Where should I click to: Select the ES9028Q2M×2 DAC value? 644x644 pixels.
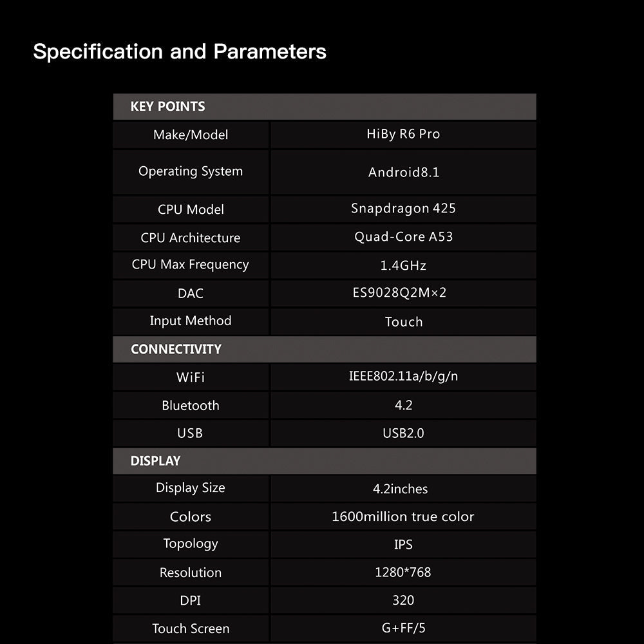(399, 293)
